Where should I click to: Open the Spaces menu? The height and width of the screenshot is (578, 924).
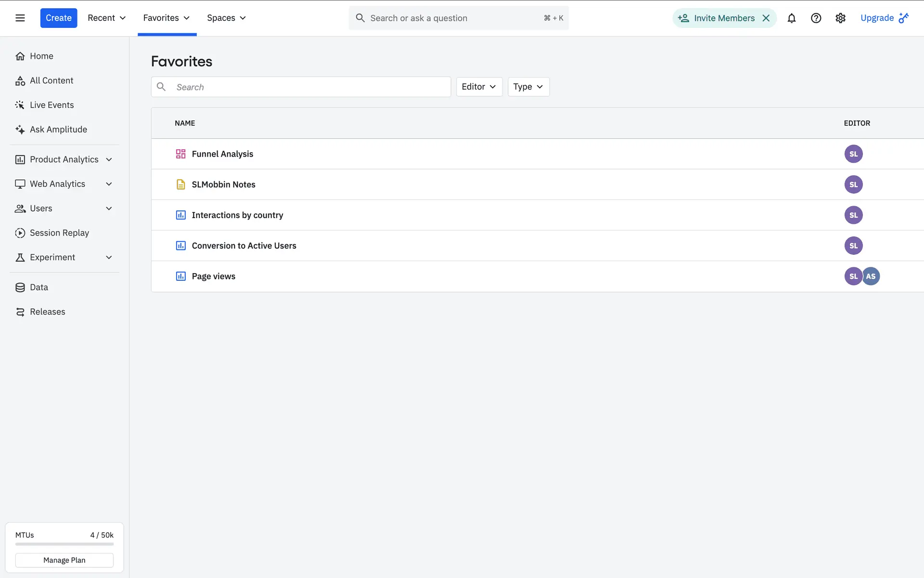pos(226,18)
